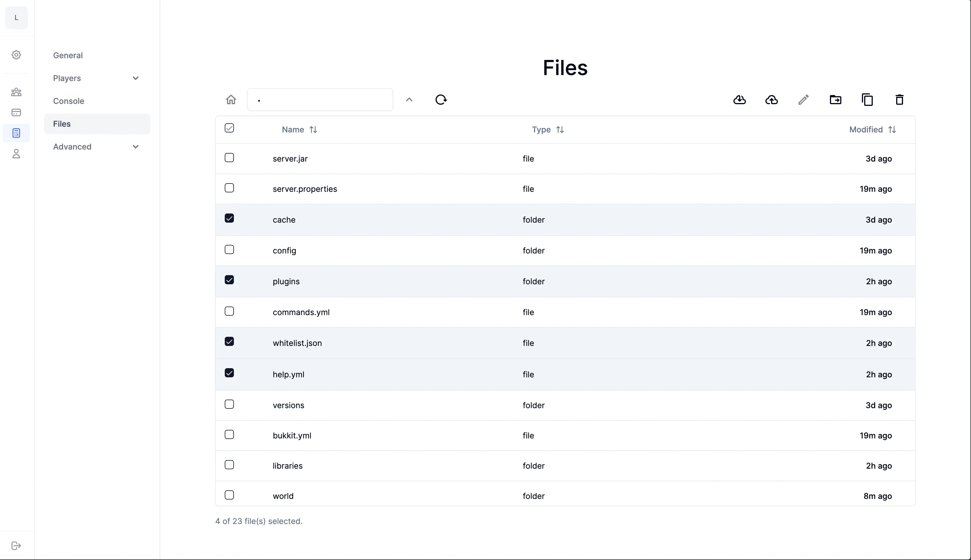Viewport: 971px width, 560px height.
Task: Sort files by Name column
Action: point(299,129)
